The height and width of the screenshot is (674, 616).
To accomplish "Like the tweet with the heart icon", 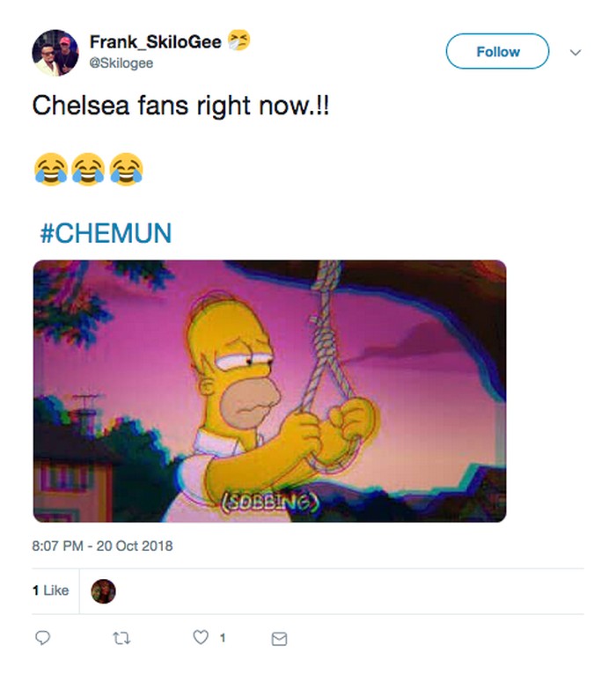I will pos(200,638).
